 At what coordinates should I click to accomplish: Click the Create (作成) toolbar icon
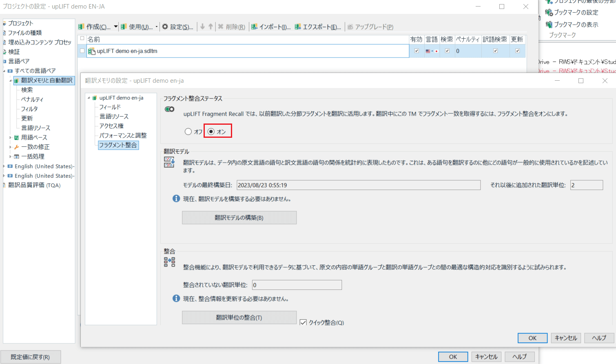coord(82,27)
